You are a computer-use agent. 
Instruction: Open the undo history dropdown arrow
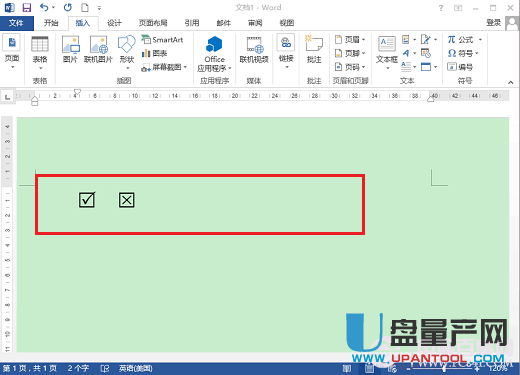point(53,7)
